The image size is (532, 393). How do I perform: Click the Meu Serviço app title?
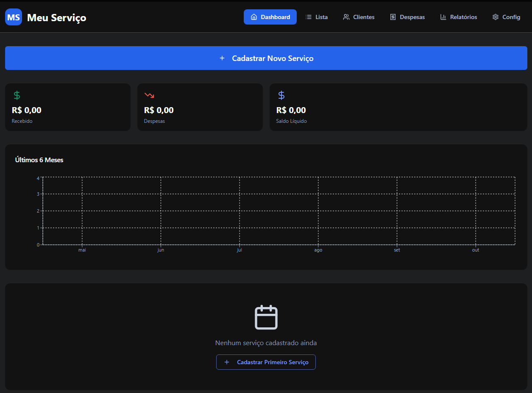click(57, 17)
